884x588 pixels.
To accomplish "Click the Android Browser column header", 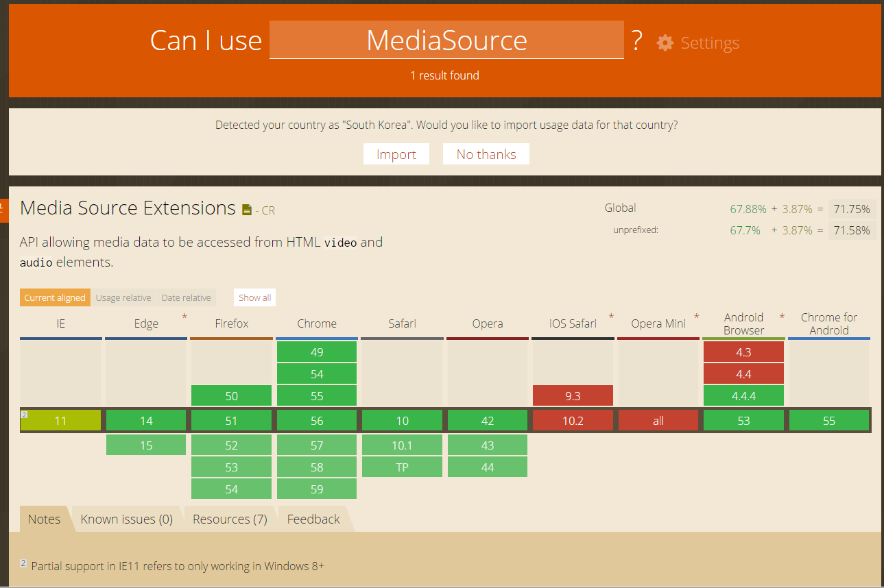I will 743,323.
